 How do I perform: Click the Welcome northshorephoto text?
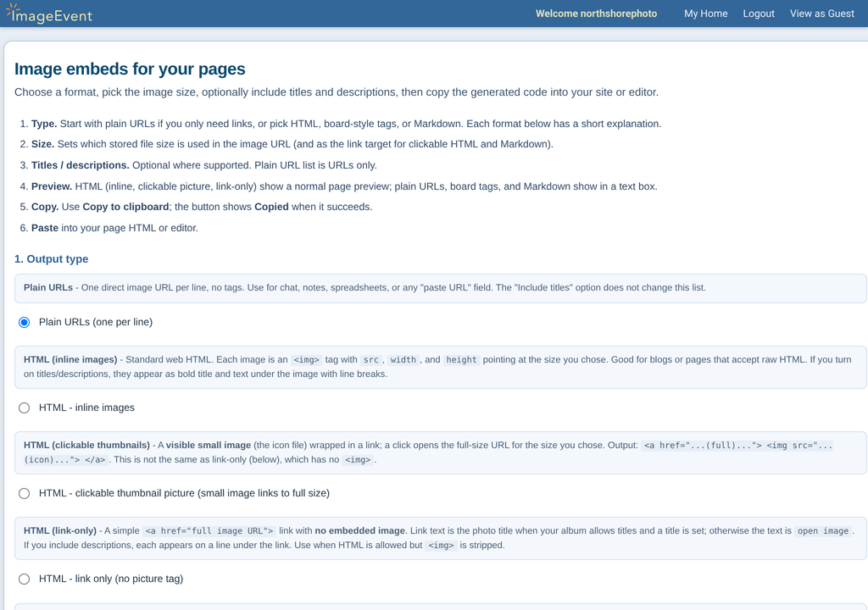tap(596, 14)
